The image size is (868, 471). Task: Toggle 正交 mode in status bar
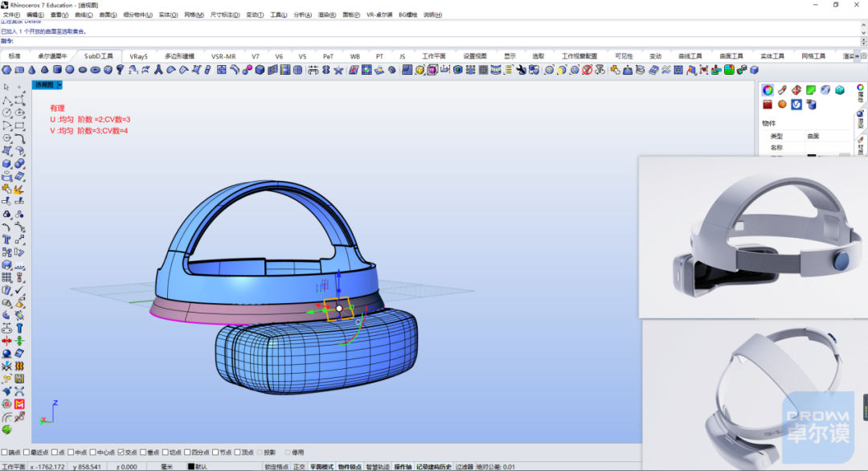pyautogui.click(x=299, y=467)
